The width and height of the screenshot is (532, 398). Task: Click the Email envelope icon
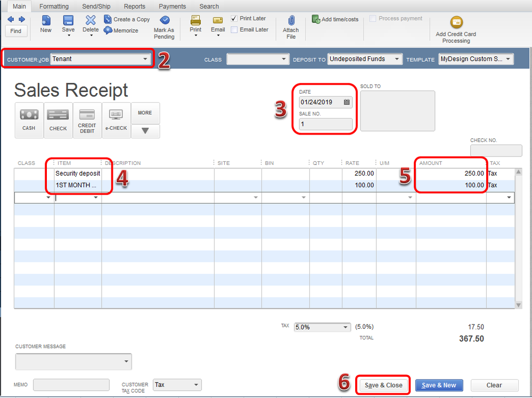coord(218,20)
